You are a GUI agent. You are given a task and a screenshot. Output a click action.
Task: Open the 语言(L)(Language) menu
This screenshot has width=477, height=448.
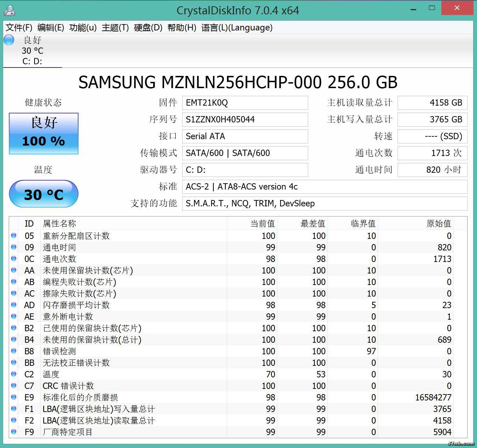click(x=237, y=28)
